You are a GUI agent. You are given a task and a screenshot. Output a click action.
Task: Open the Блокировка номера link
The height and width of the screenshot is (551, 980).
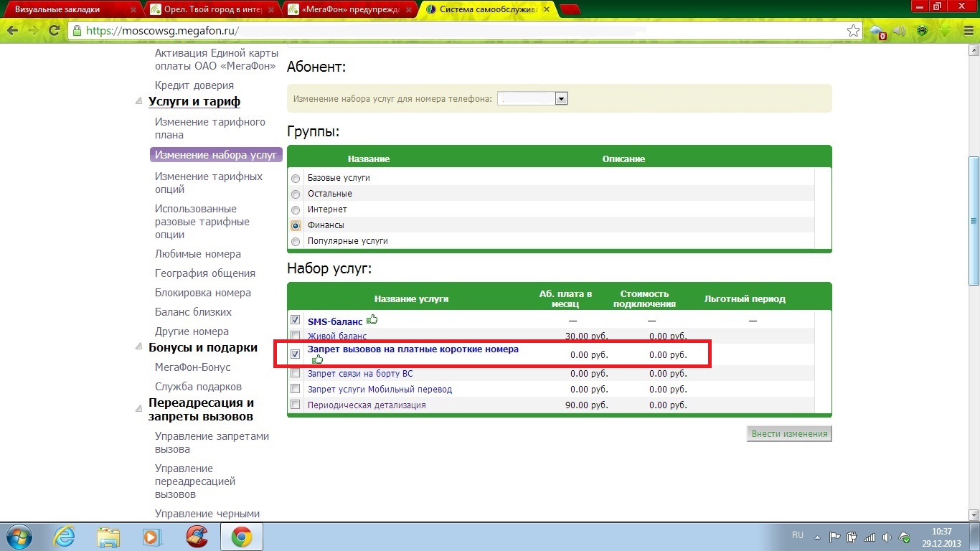tap(203, 293)
